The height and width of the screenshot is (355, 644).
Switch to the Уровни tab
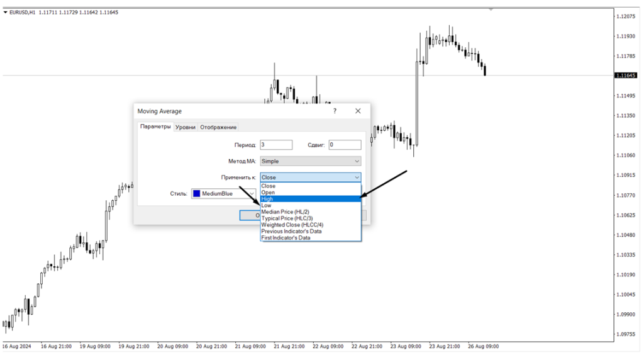point(185,127)
